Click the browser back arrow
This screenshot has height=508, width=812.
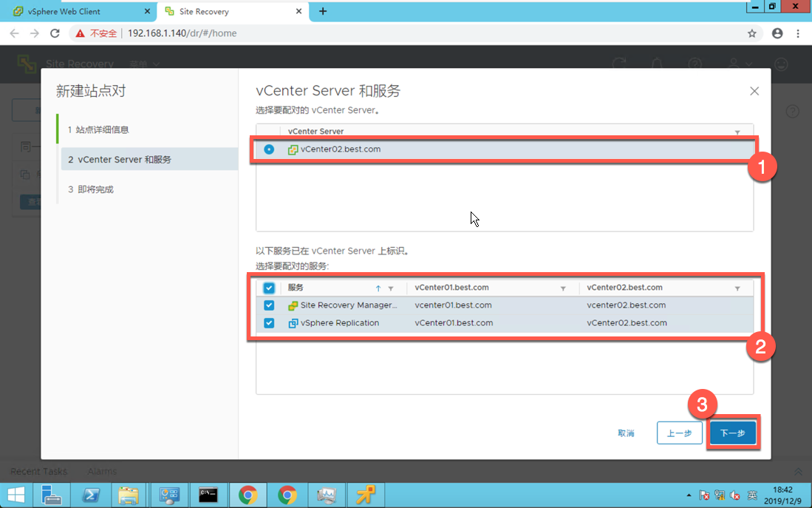click(14, 33)
